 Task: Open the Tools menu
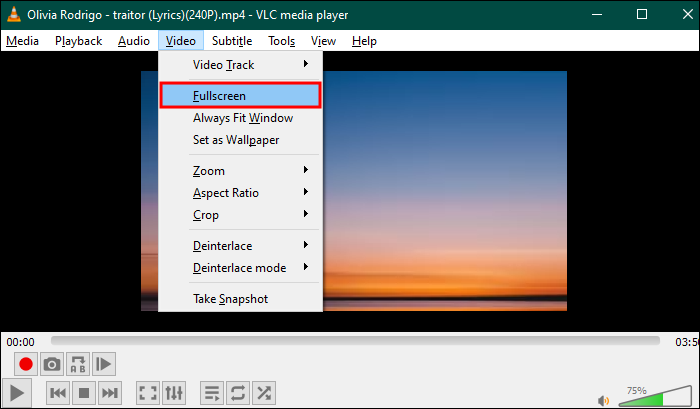(282, 41)
